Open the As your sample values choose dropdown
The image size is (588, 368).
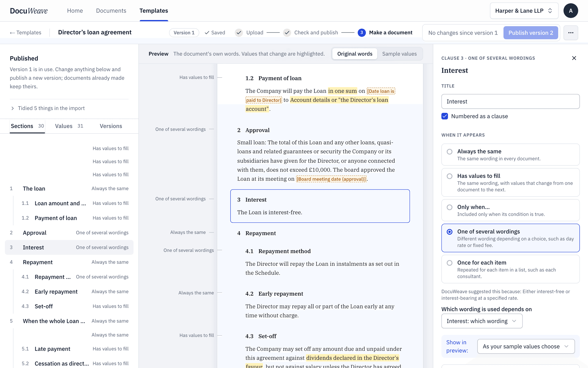[526, 346]
